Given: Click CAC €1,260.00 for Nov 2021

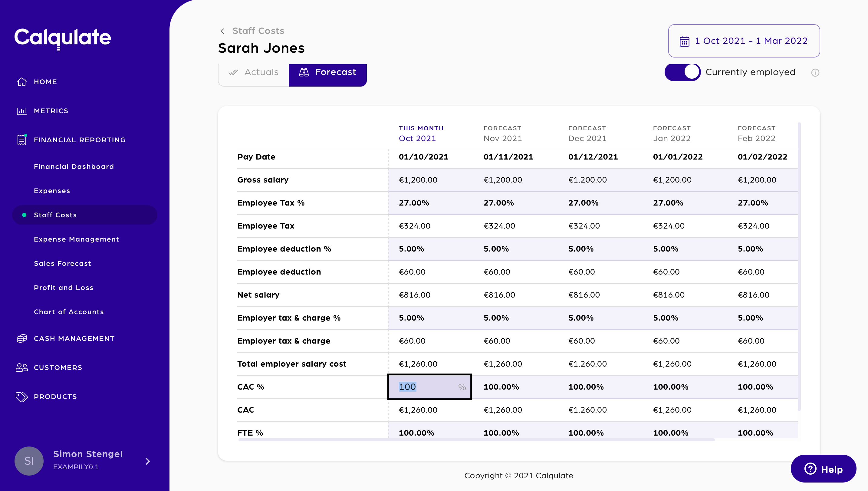Looking at the screenshot, I should click(503, 410).
